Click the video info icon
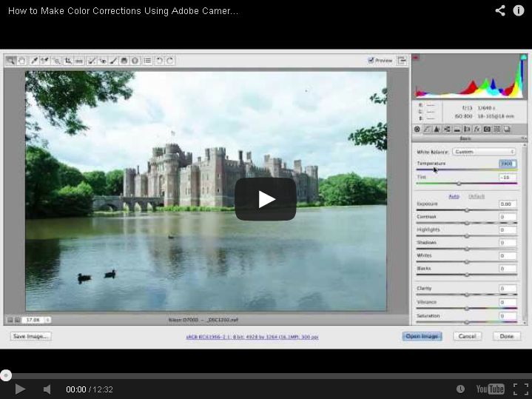Image resolution: width=532 pixels, height=399 pixels. click(519, 10)
